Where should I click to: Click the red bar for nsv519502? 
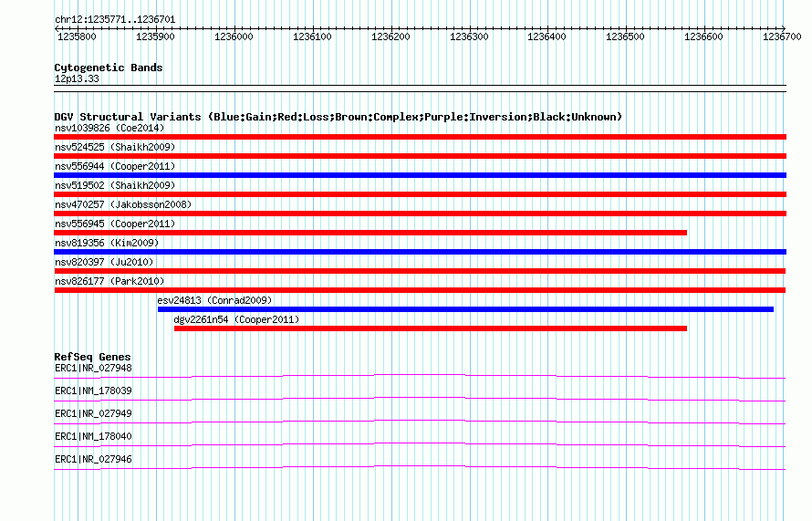click(420, 194)
